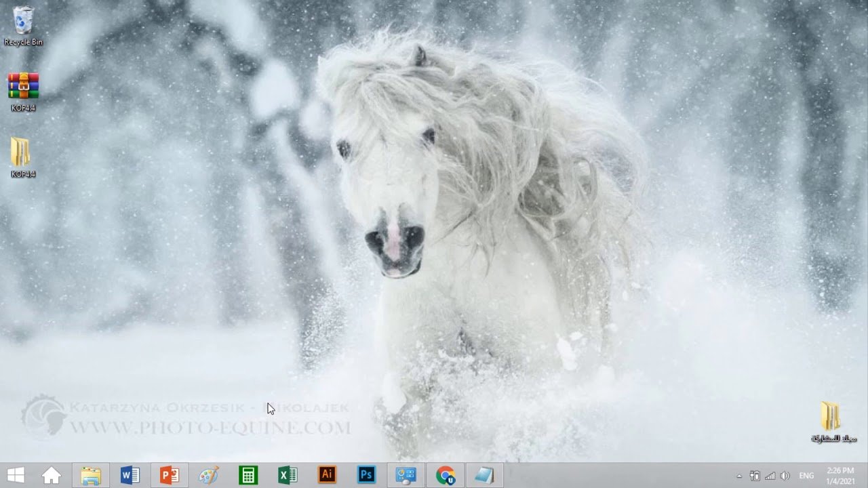Open the clock and date display
Image resolution: width=868 pixels, height=488 pixels.
click(841, 475)
